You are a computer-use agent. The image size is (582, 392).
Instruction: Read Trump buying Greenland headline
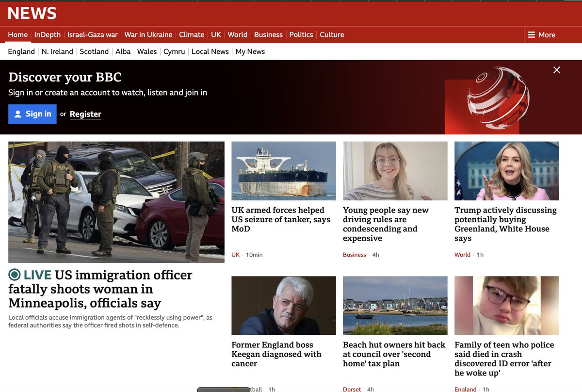506,224
